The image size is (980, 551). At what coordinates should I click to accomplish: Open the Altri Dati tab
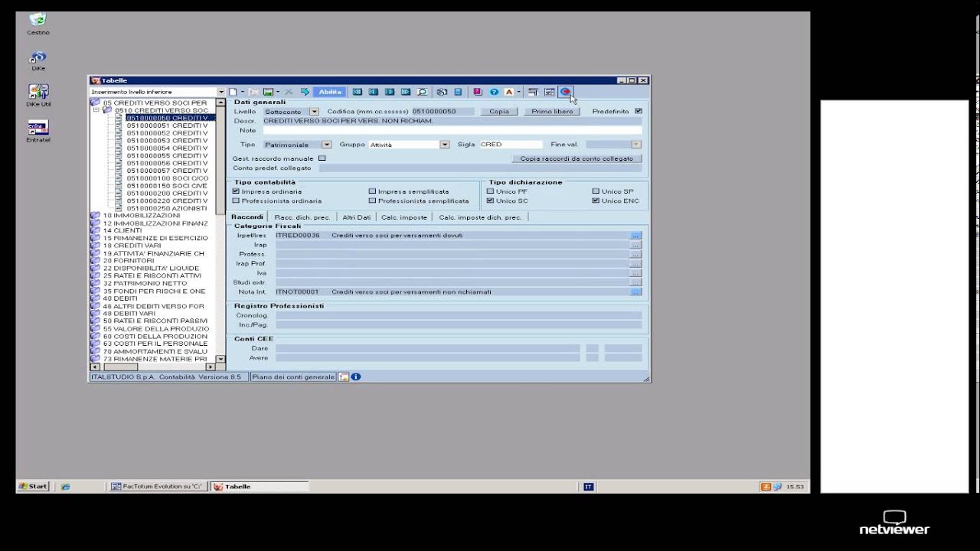tap(356, 217)
